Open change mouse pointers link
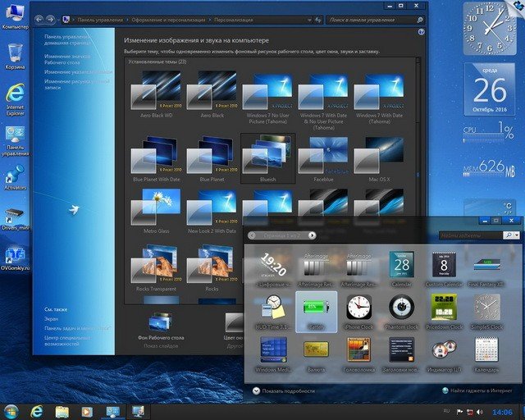 click(x=79, y=72)
